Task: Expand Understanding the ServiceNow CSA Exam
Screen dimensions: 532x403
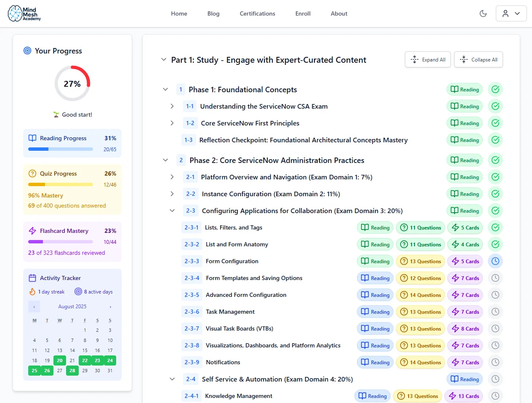Action: click(172, 106)
